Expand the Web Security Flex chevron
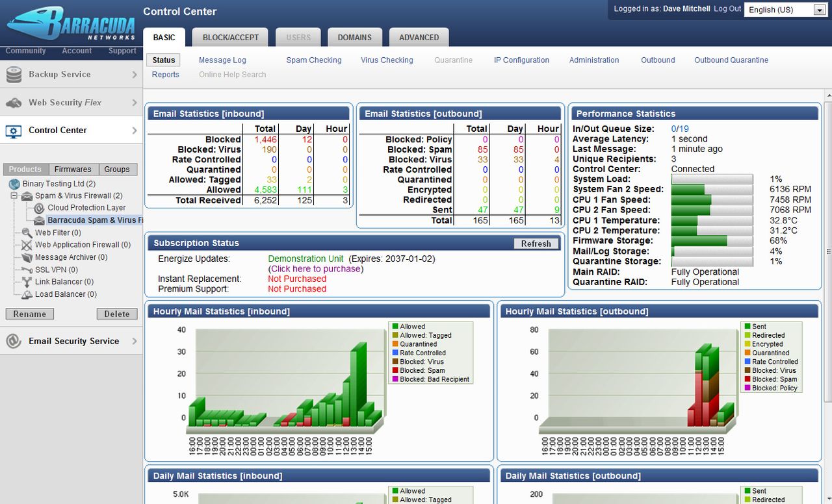This screenshot has height=504, width=832. [x=135, y=103]
